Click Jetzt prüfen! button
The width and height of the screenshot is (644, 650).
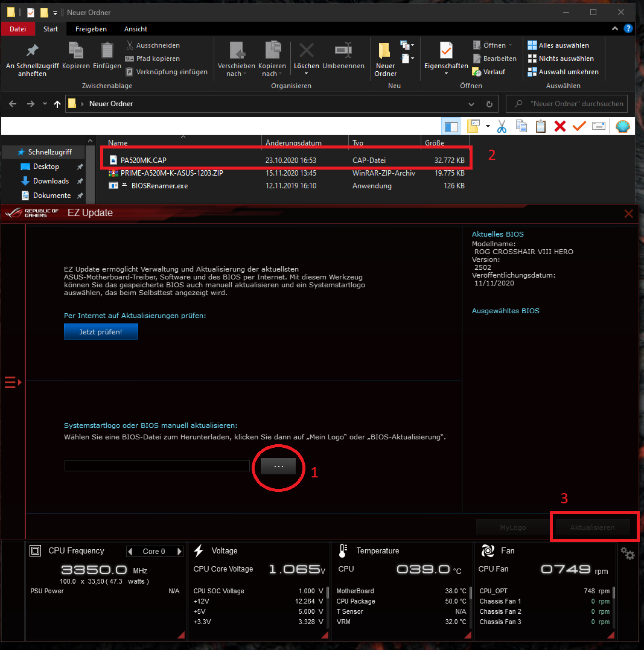pos(101,331)
